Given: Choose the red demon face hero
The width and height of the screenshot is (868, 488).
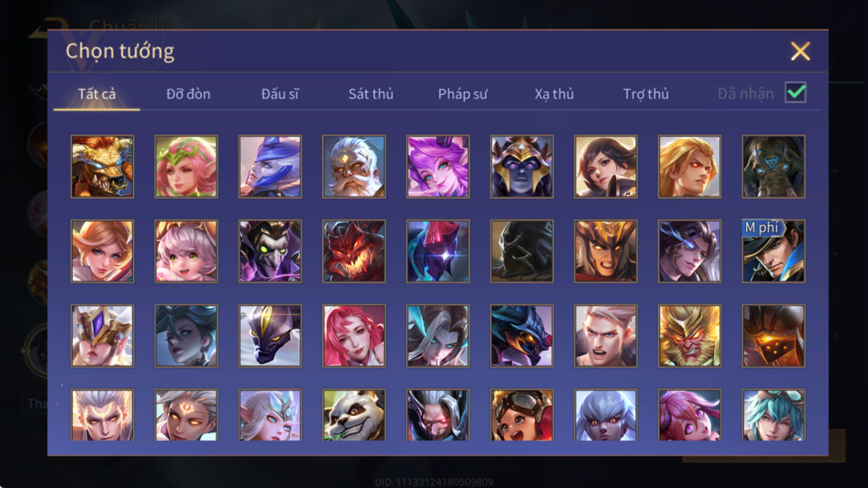Looking at the screenshot, I should [354, 251].
